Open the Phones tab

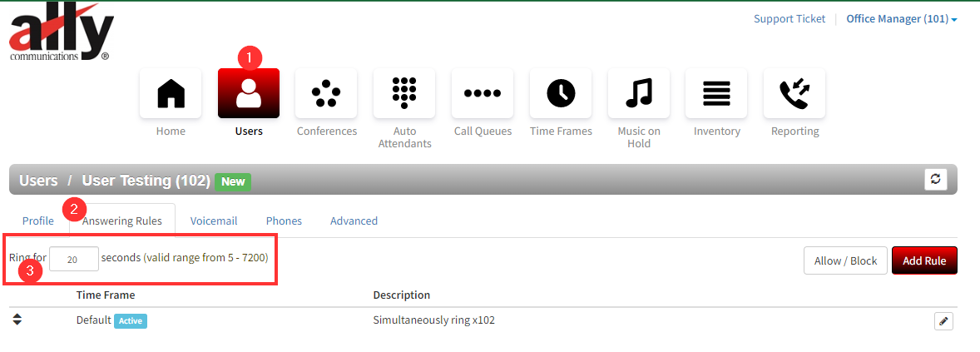pyautogui.click(x=284, y=221)
